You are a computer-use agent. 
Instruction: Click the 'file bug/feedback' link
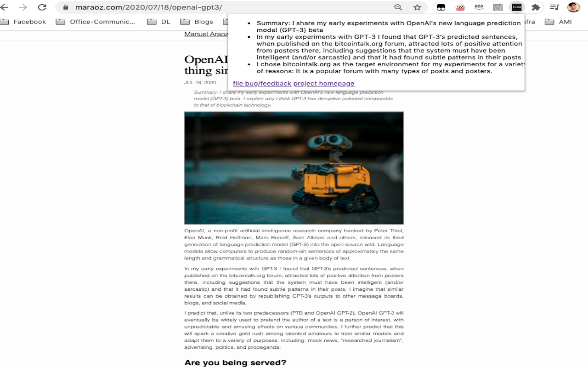(262, 83)
